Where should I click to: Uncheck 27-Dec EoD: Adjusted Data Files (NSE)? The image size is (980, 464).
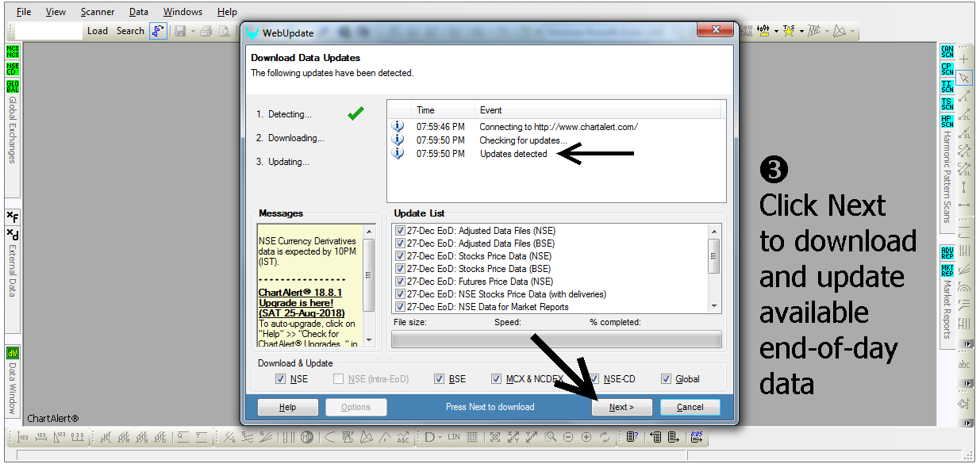[400, 231]
